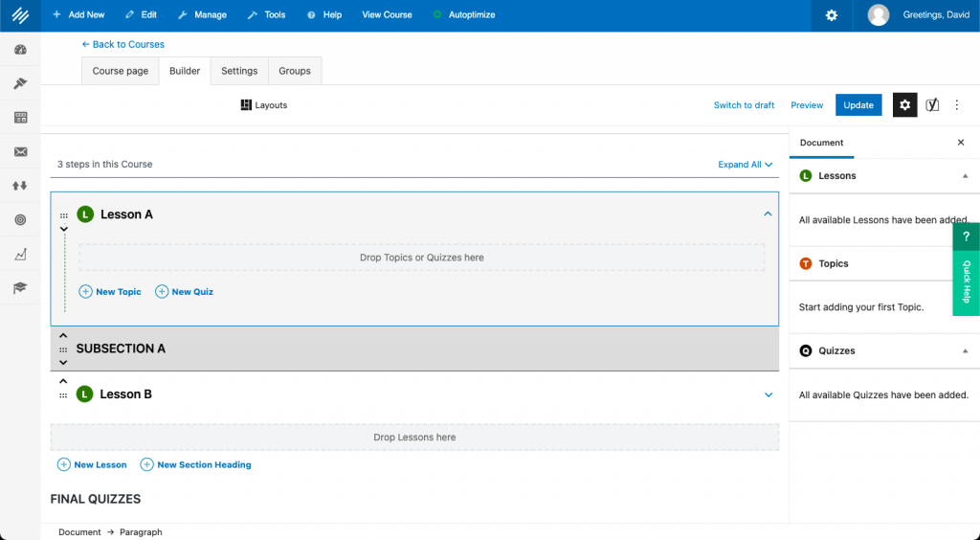Click the Layouts icon button
The height and width of the screenshot is (540, 980).
pos(264,105)
